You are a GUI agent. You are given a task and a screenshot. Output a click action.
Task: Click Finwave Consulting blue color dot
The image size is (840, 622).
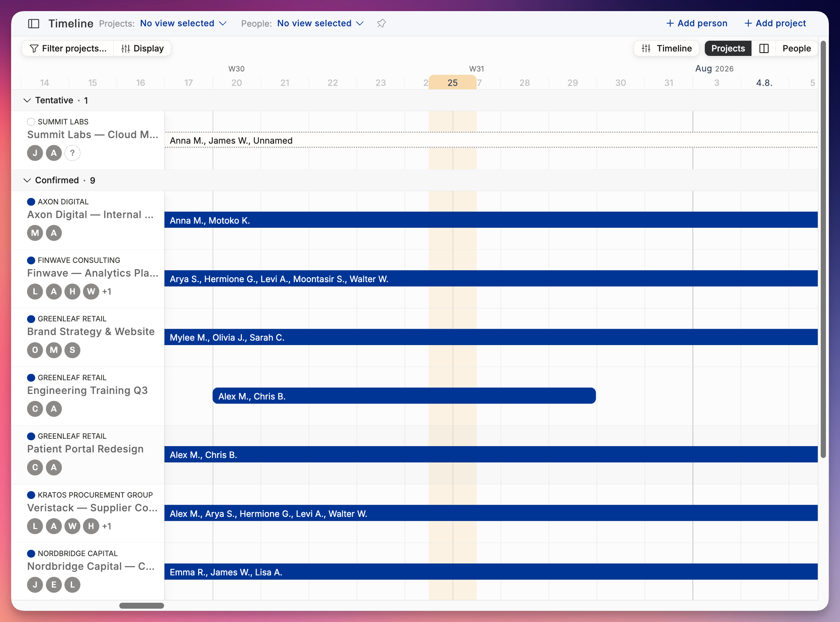pyautogui.click(x=31, y=261)
